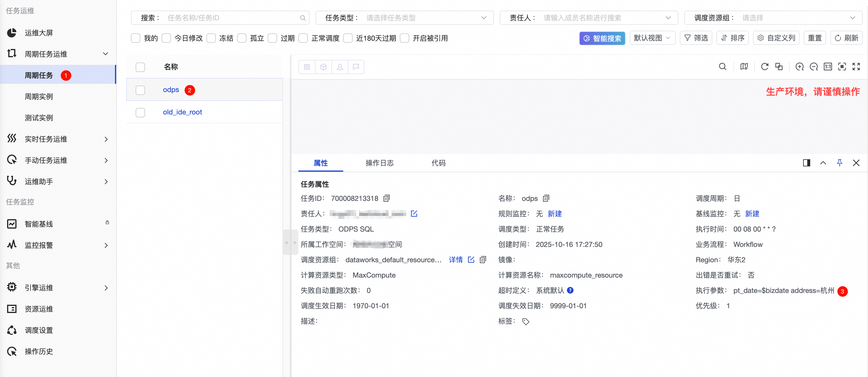Click the zoom-out icon in DAG toolbar
The height and width of the screenshot is (377, 868).
click(x=813, y=67)
